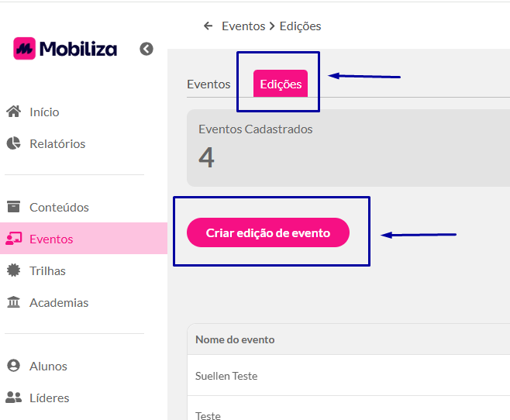Switch to the Eventos tab
Screen dimensions: 510x420
[x=208, y=84]
